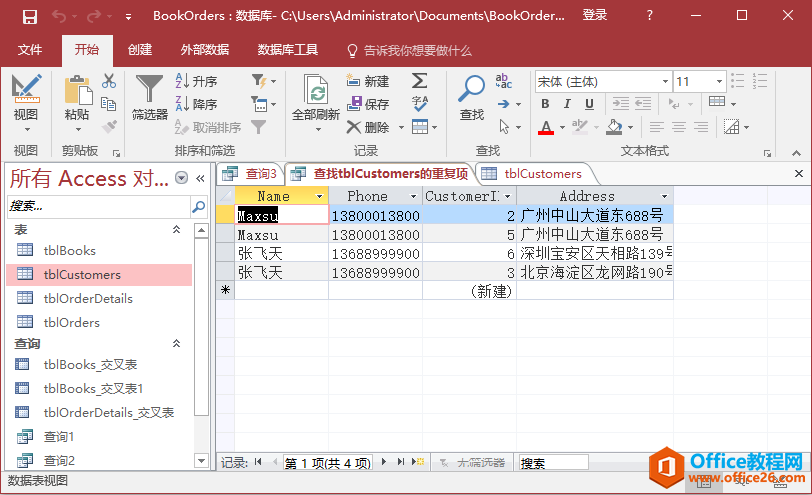Image resolution: width=812 pixels, height=495 pixels.
Task: Sort ascending with 升序 button
Action: 197,81
